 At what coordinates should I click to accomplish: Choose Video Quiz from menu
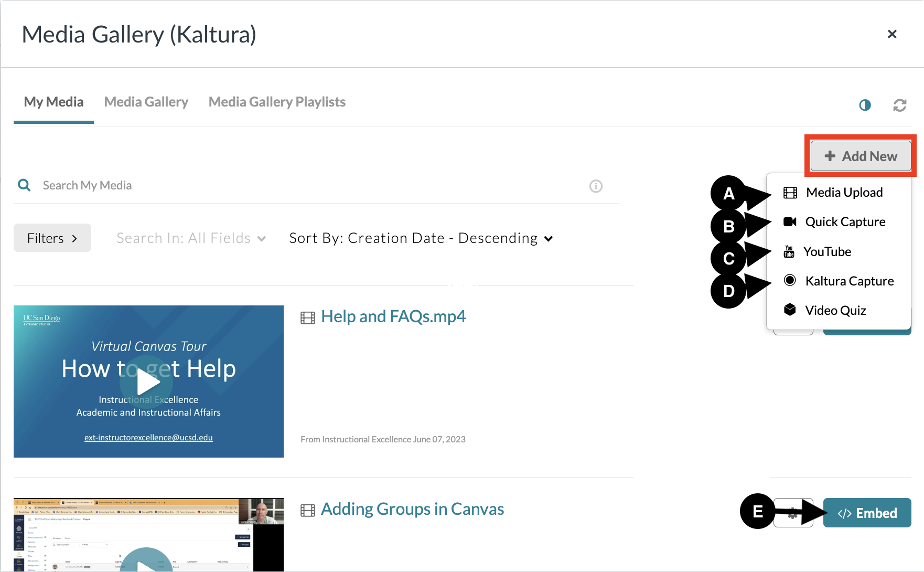click(x=839, y=310)
